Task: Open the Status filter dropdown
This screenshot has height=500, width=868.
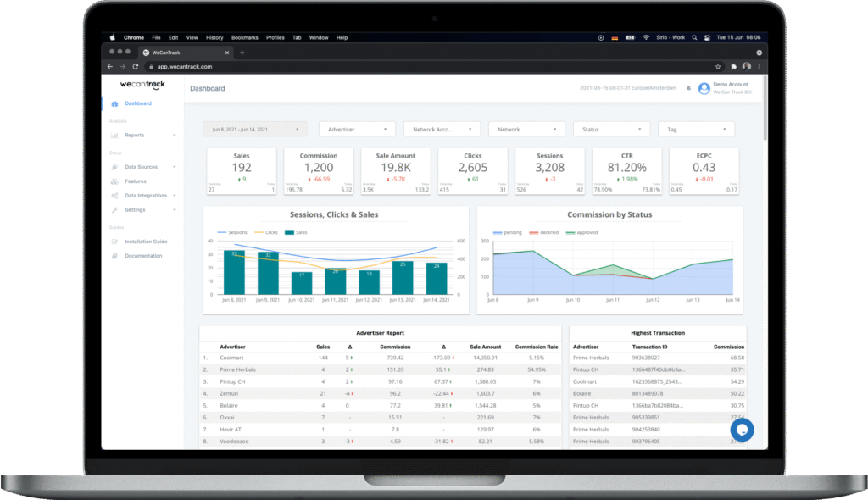Action: point(611,129)
